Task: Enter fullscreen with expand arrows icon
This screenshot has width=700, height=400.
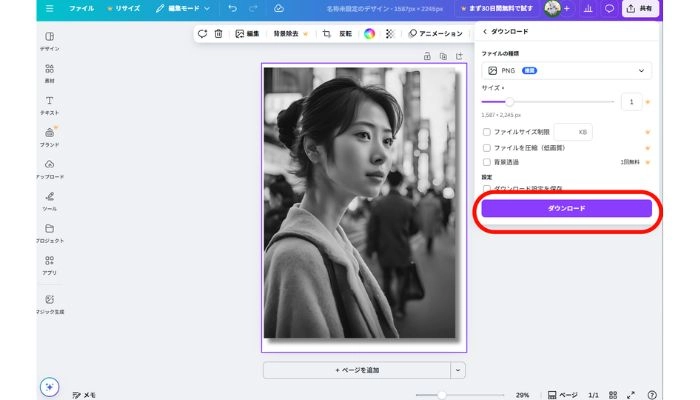Action: pos(631,395)
